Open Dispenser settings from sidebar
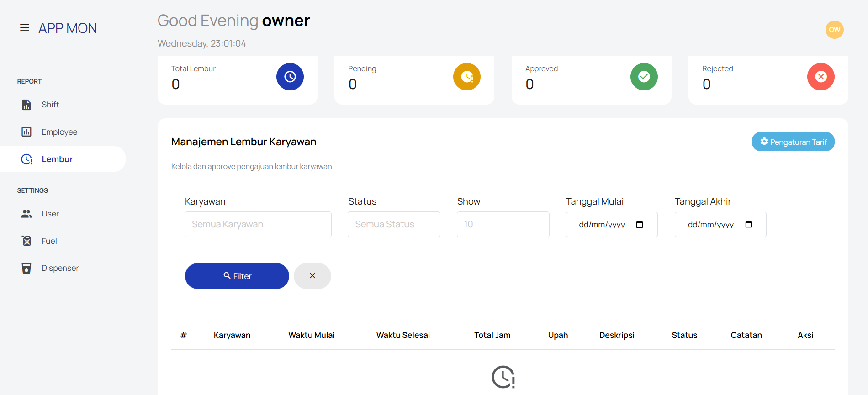 [60, 268]
